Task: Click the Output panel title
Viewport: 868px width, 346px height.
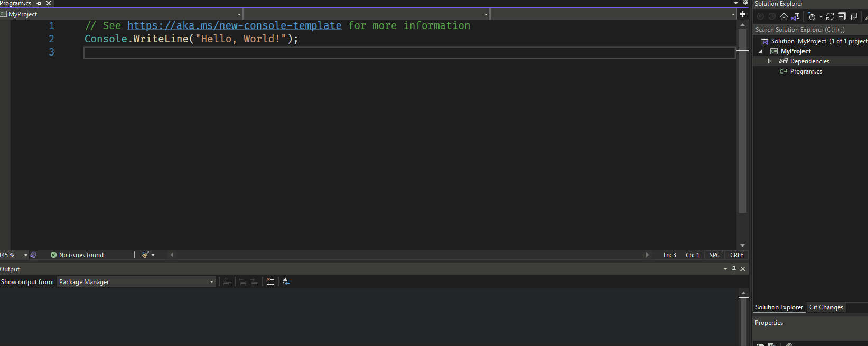Action: [x=10, y=269]
